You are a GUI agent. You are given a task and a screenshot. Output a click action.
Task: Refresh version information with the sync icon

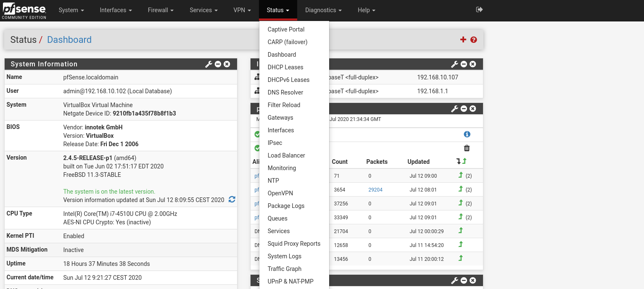click(x=232, y=200)
